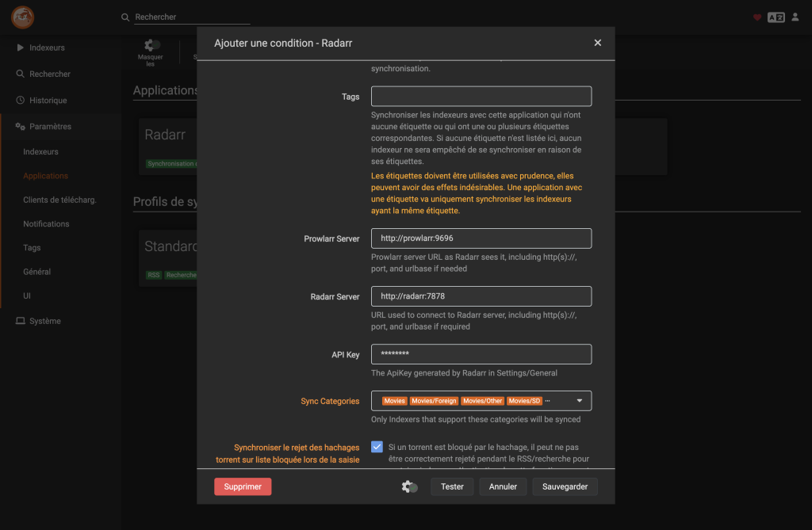Image resolution: width=812 pixels, height=530 pixels.
Task: Select Tags settings submenu item
Action: coord(32,247)
